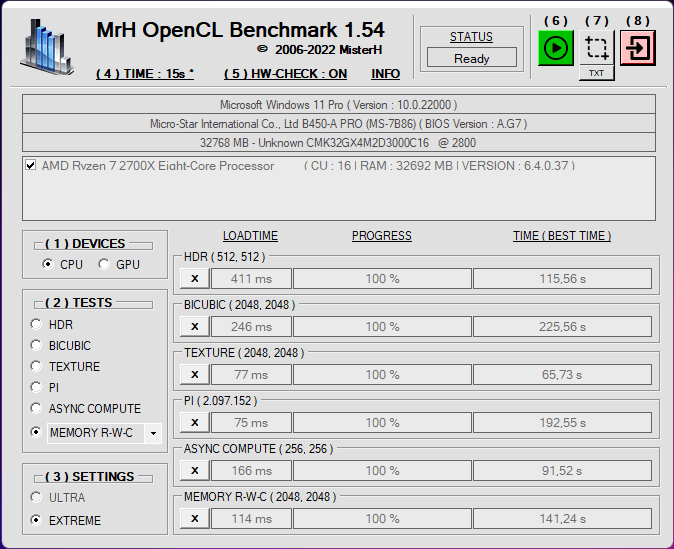
Task: Click the X button in the MEMORY R-W-C row
Action: click(x=195, y=518)
